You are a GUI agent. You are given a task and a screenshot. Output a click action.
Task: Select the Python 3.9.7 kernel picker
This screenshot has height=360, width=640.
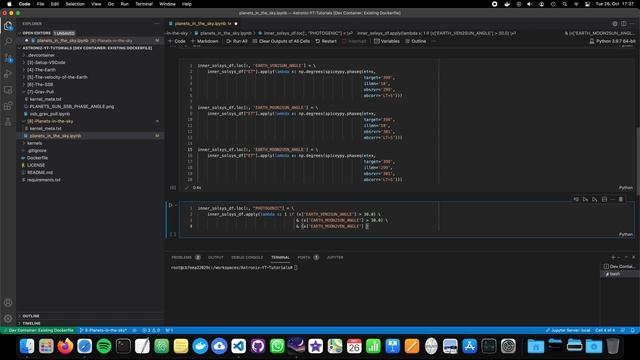(x=612, y=41)
